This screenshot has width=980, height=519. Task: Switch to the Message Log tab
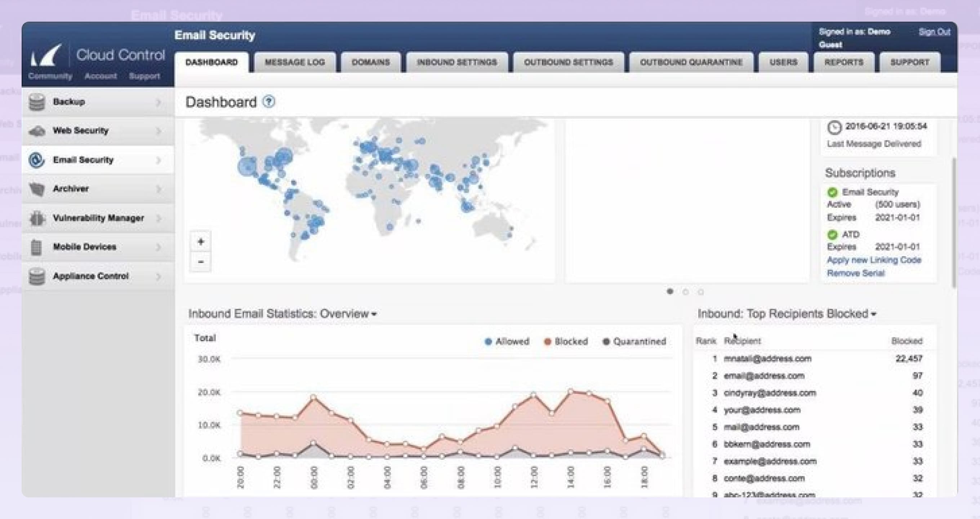[x=294, y=62]
